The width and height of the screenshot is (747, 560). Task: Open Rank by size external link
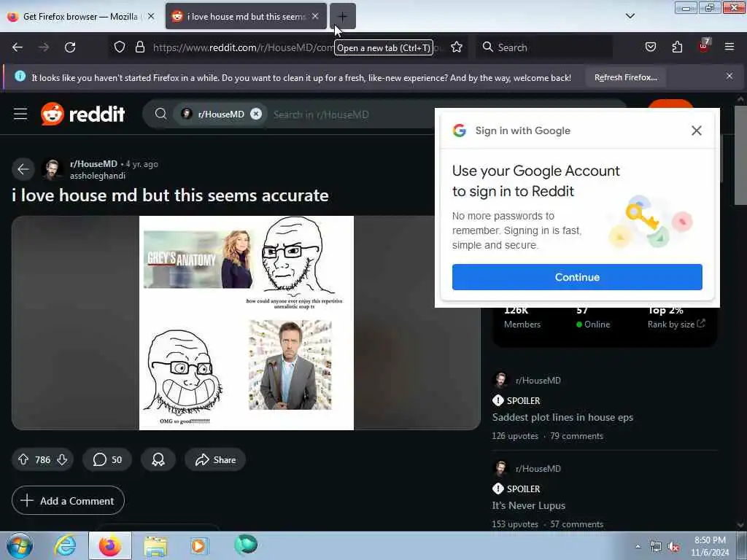pyautogui.click(x=676, y=324)
